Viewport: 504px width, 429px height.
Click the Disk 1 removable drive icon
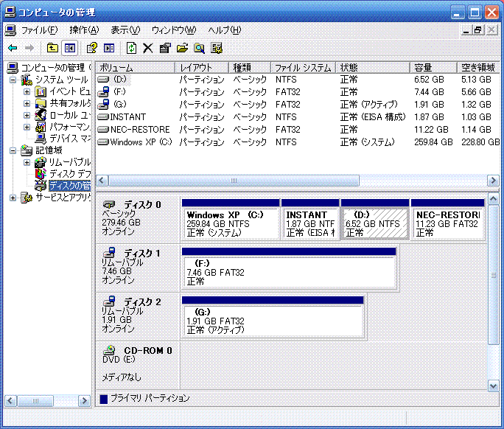click(x=109, y=252)
